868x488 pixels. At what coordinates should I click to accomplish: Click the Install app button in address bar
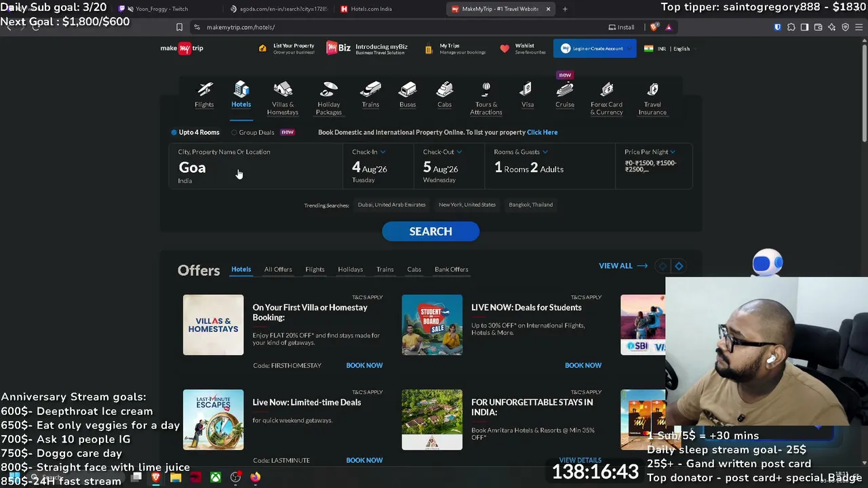click(x=622, y=27)
